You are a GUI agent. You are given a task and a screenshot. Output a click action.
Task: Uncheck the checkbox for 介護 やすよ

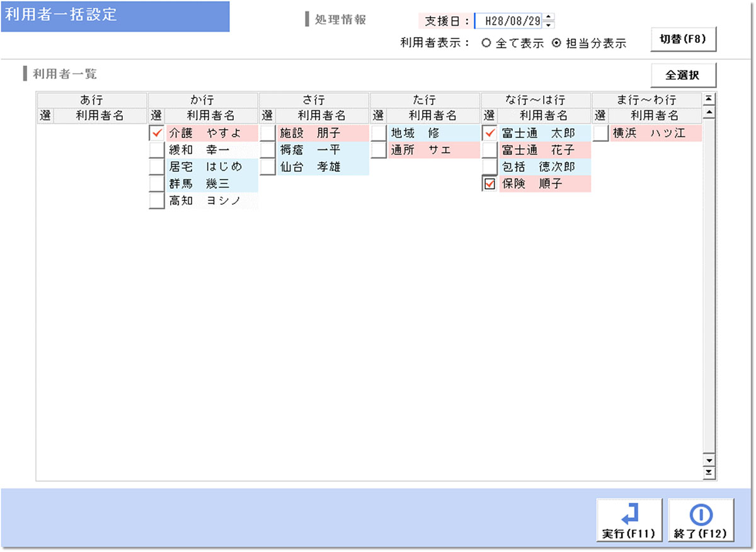pyautogui.click(x=157, y=134)
